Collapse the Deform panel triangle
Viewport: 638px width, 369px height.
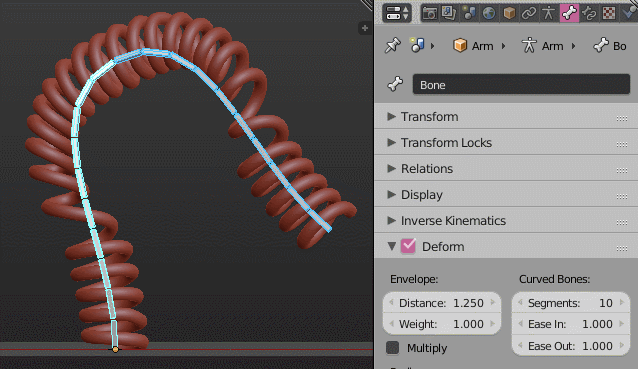391,246
